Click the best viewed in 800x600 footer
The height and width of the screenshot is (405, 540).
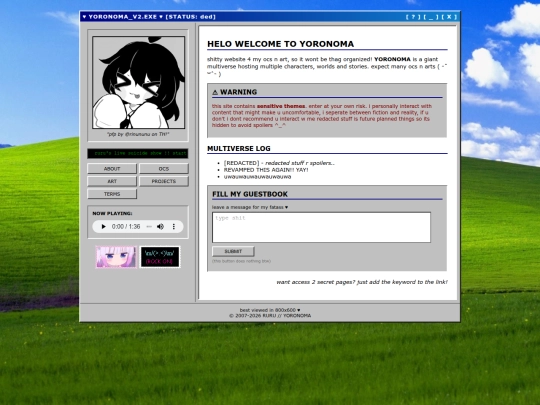[x=270, y=310]
